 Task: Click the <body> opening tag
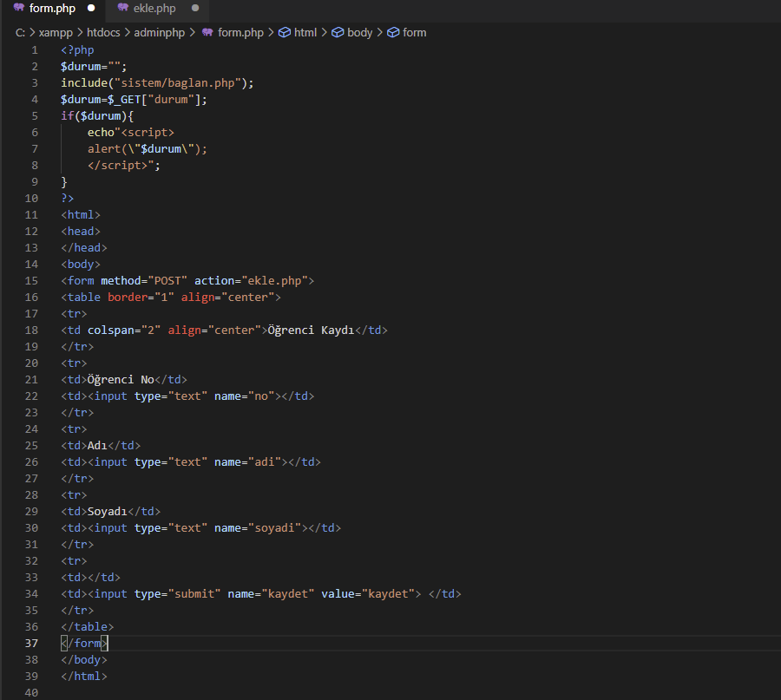(x=81, y=264)
